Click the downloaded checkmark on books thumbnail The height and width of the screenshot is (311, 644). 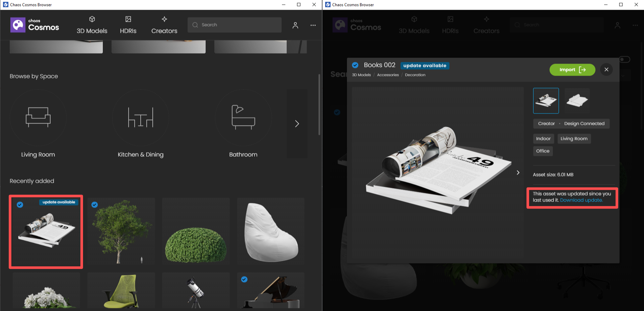[20, 205]
